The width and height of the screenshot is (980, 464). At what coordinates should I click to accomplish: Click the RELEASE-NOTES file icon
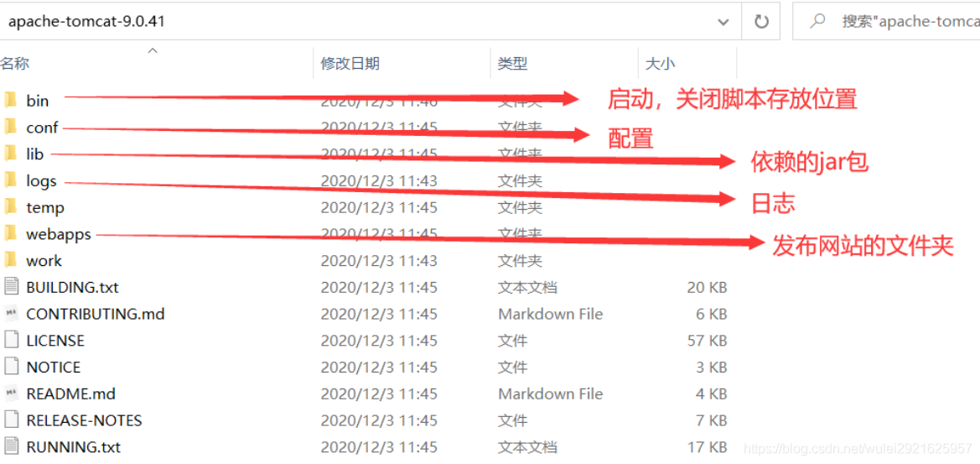click(x=11, y=420)
